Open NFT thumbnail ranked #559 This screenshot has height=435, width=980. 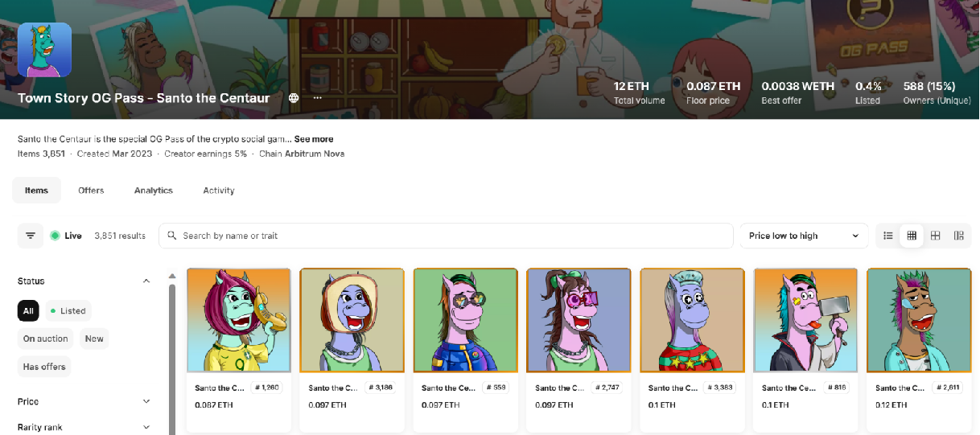tap(466, 320)
